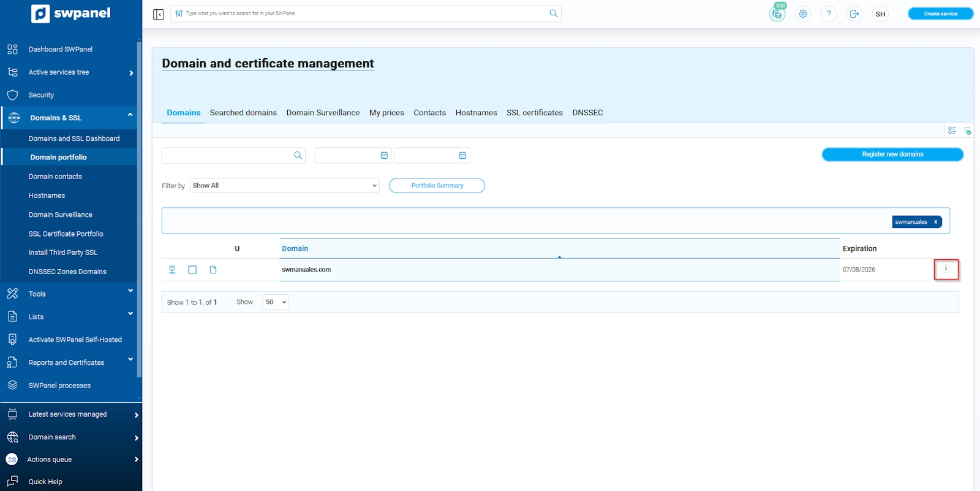This screenshot has height=491, width=980.
Task: Remove the swmanuales filter tag
Action: pyautogui.click(x=935, y=222)
